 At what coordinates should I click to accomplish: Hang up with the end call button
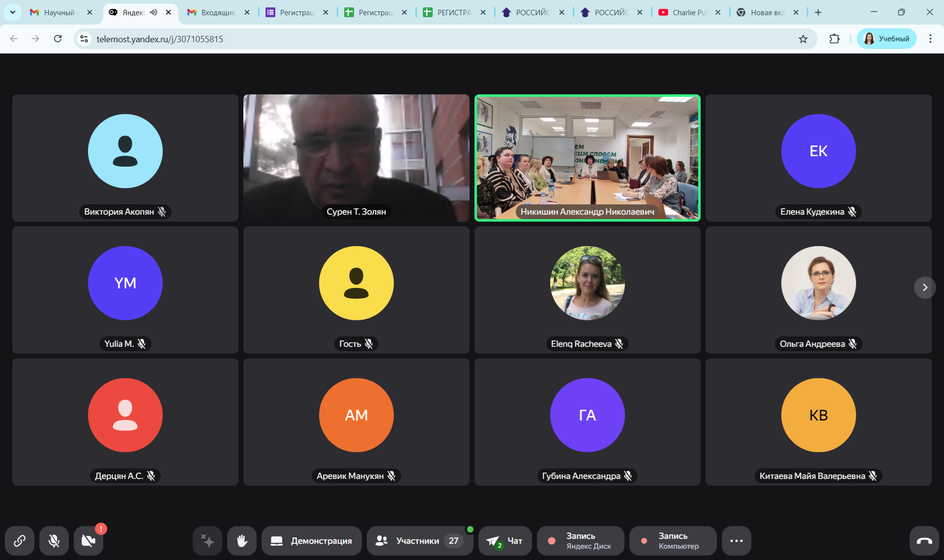(924, 541)
